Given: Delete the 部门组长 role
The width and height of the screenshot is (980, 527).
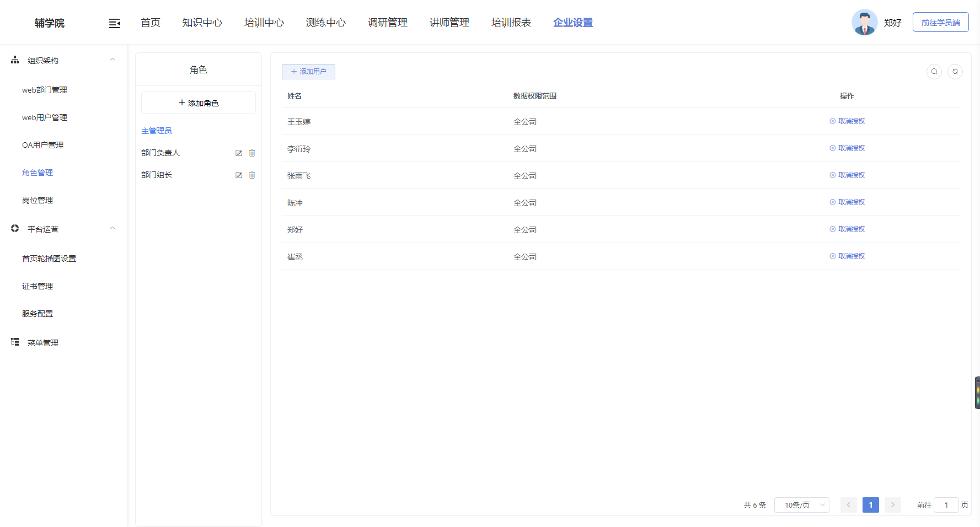Looking at the screenshot, I should pyautogui.click(x=252, y=175).
